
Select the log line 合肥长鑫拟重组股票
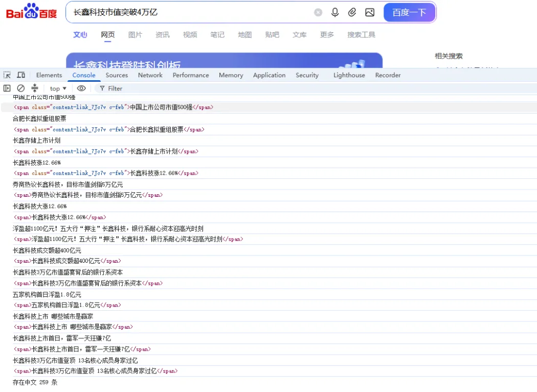pyautogui.click(x=39, y=119)
